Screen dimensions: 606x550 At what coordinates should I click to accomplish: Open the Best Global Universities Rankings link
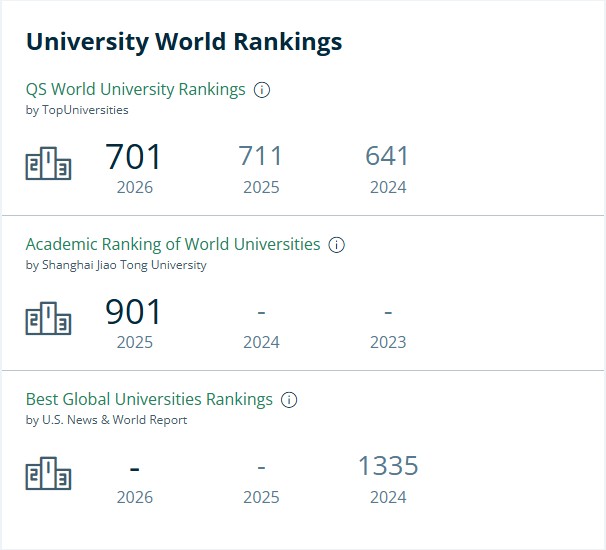coord(149,399)
